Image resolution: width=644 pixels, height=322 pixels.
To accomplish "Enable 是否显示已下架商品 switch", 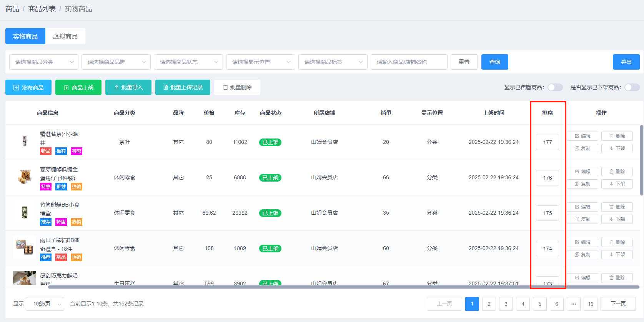I will [x=632, y=87].
